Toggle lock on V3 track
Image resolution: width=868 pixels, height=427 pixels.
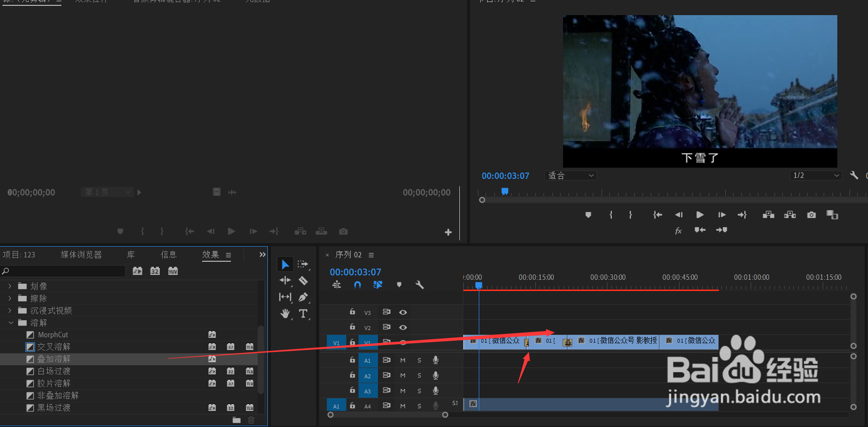(352, 311)
